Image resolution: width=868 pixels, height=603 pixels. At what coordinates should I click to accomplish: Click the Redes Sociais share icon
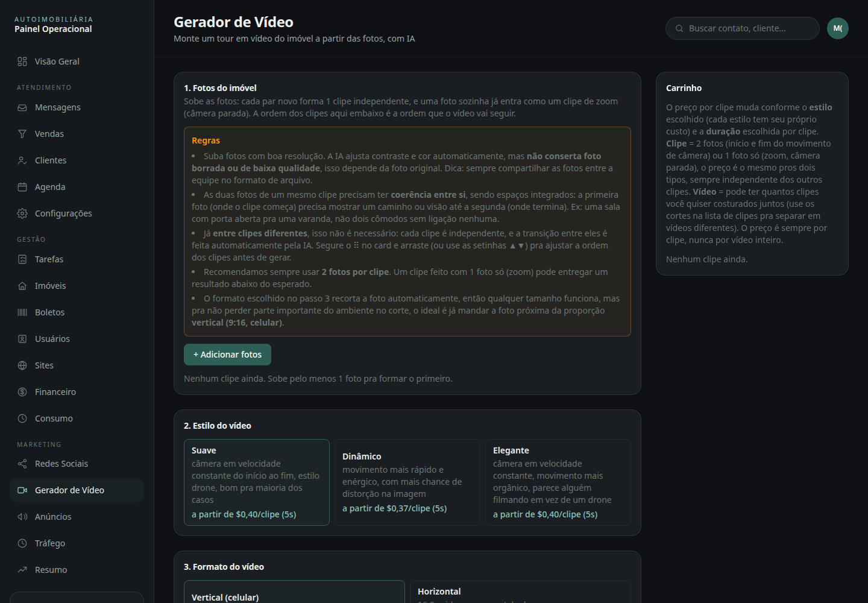click(x=22, y=464)
